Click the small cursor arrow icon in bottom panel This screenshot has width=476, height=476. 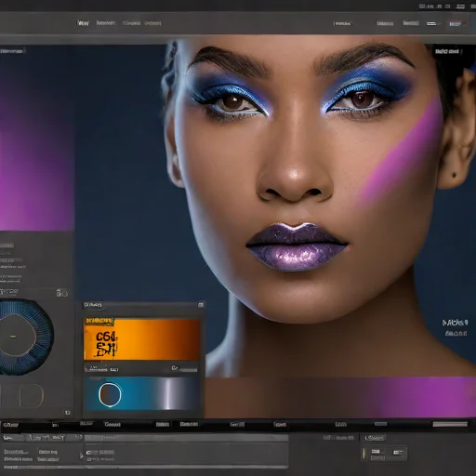tap(82, 456)
